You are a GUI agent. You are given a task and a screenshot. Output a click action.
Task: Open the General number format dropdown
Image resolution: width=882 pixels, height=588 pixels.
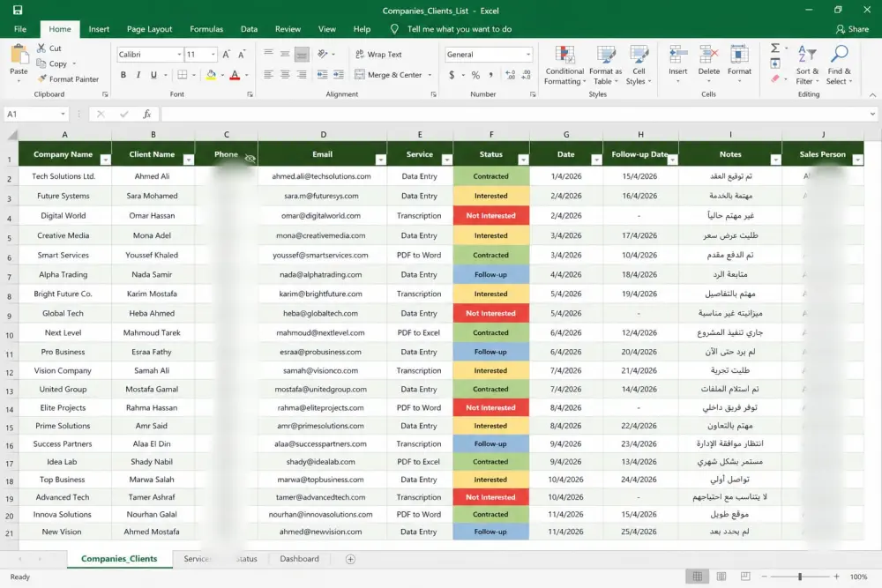click(528, 55)
